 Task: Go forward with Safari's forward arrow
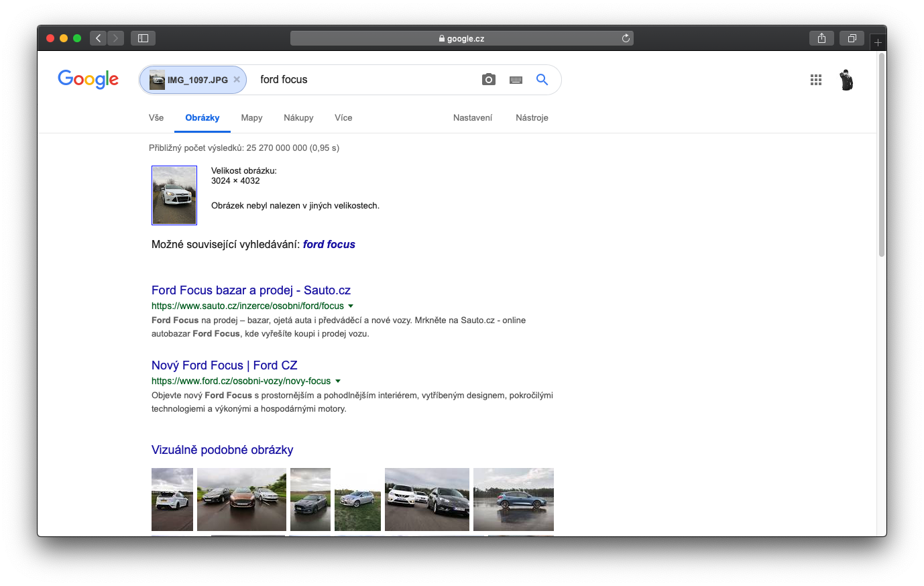(x=115, y=38)
